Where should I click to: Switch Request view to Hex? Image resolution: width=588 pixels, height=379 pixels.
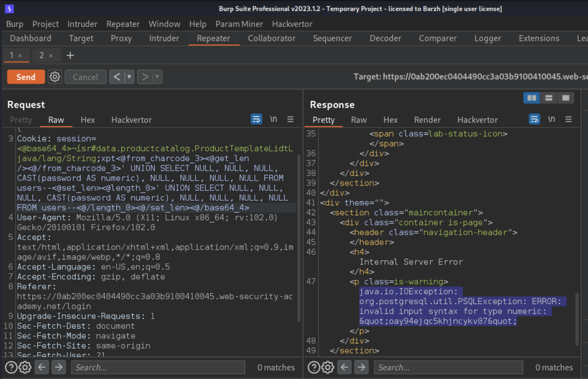88,120
